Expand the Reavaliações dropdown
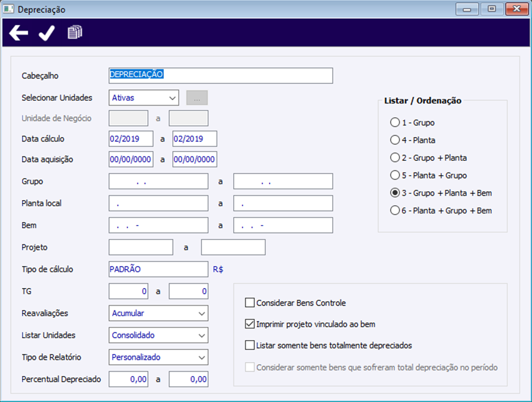The height and width of the screenshot is (402, 532). tap(158, 314)
